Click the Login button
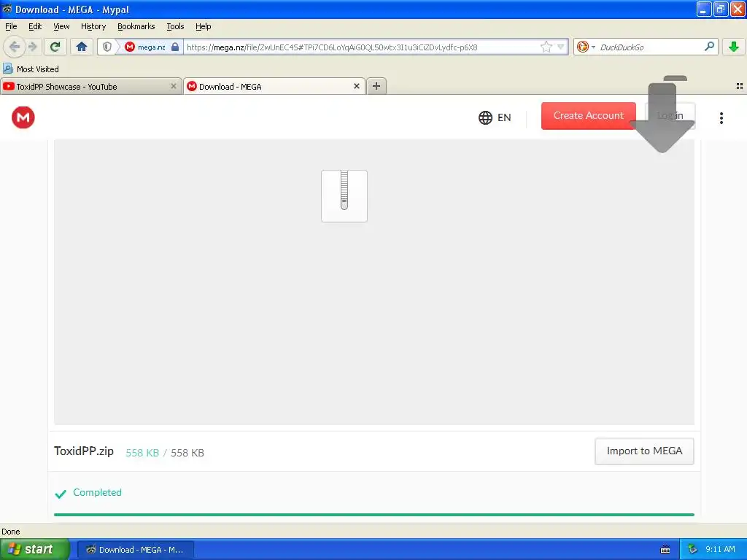The image size is (747, 560). pyautogui.click(x=670, y=116)
